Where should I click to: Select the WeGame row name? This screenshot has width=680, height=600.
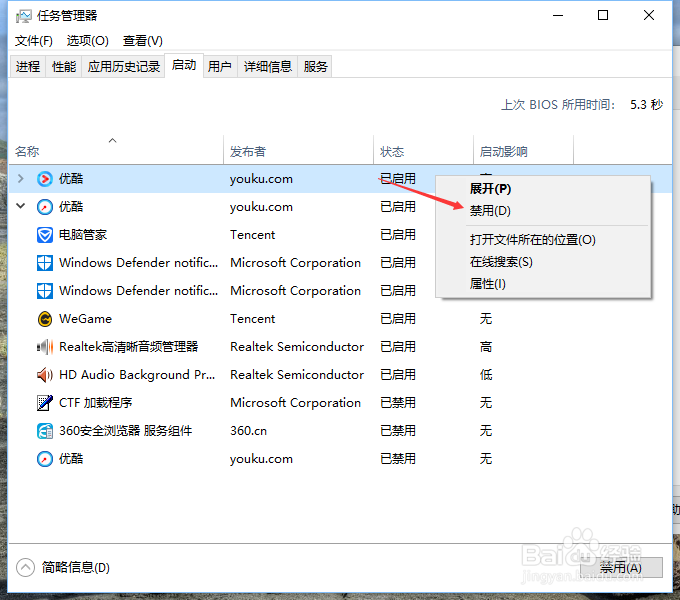(85, 319)
